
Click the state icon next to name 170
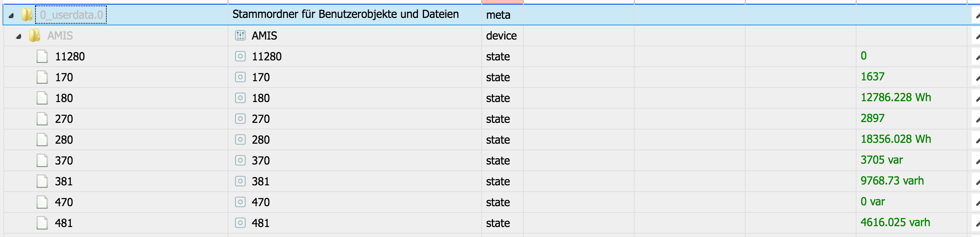(240, 77)
